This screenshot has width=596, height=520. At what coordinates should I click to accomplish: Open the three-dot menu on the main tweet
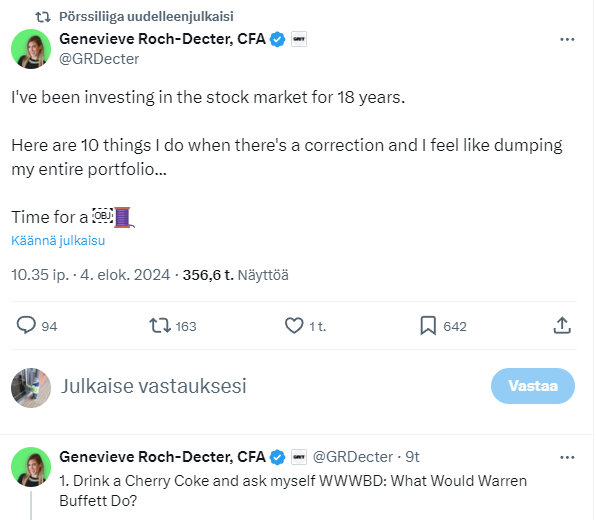(x=567, y=40)
